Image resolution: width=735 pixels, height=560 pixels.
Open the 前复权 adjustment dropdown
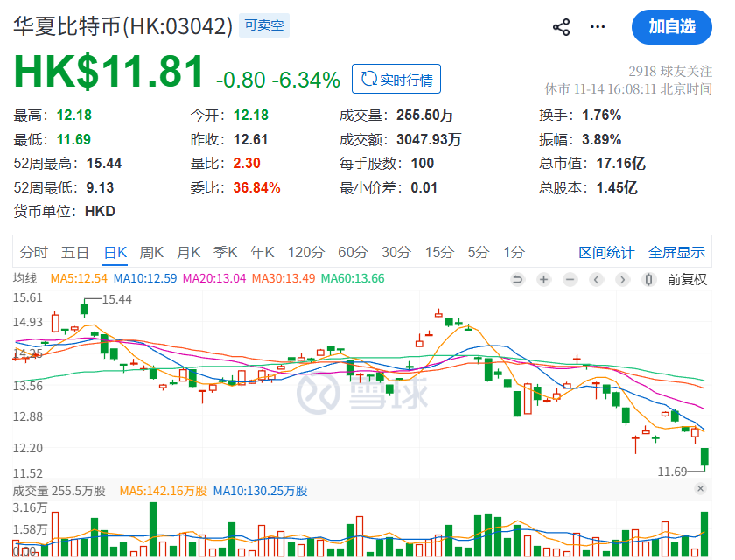[x=687, y=280]
